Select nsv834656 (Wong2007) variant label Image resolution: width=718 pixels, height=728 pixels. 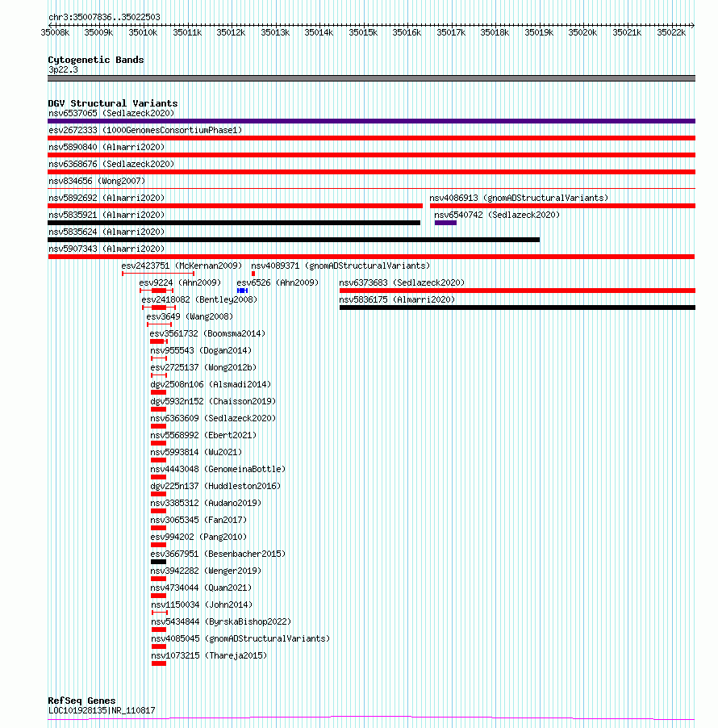tap(97, 181)
